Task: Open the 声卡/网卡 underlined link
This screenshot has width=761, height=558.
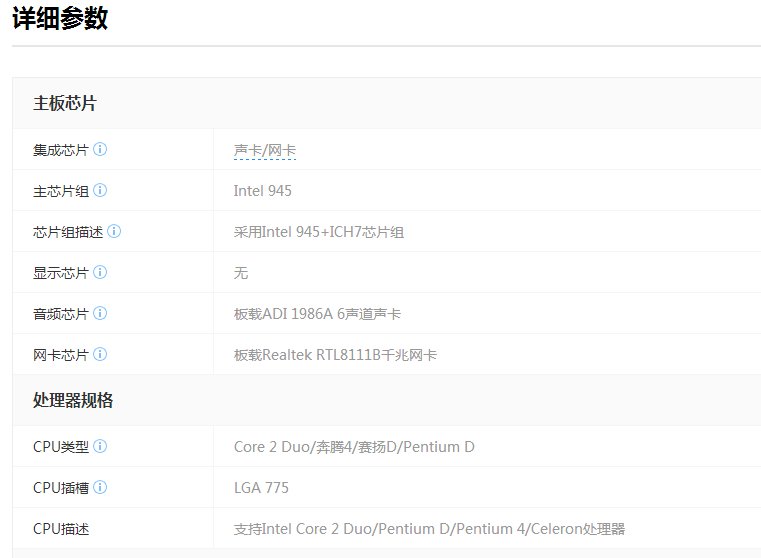Action: point(264,151)
